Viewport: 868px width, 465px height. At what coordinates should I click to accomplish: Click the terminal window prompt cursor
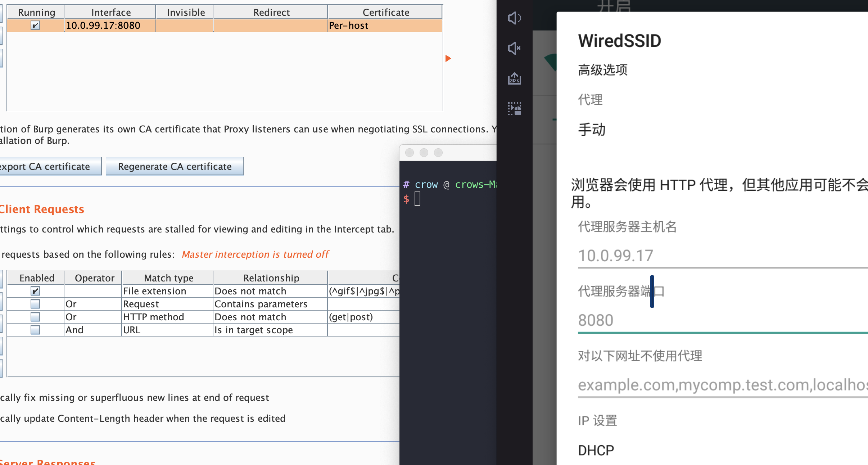(x=417, y=199)
